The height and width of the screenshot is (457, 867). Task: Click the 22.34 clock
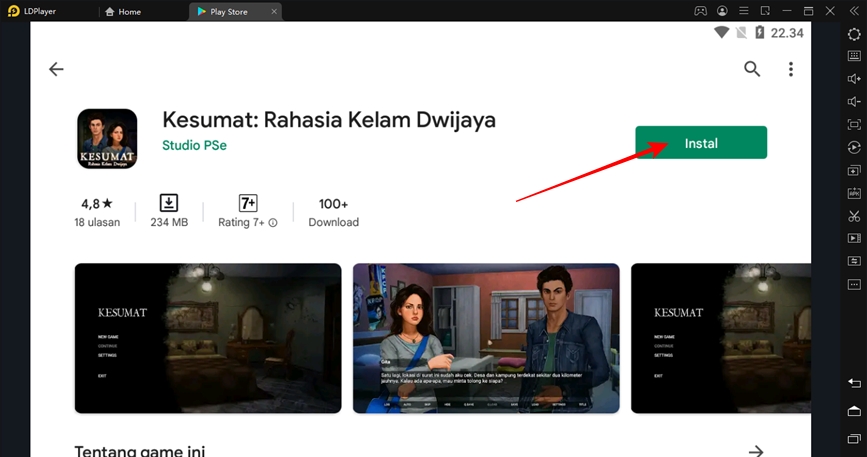click(787, 33)
